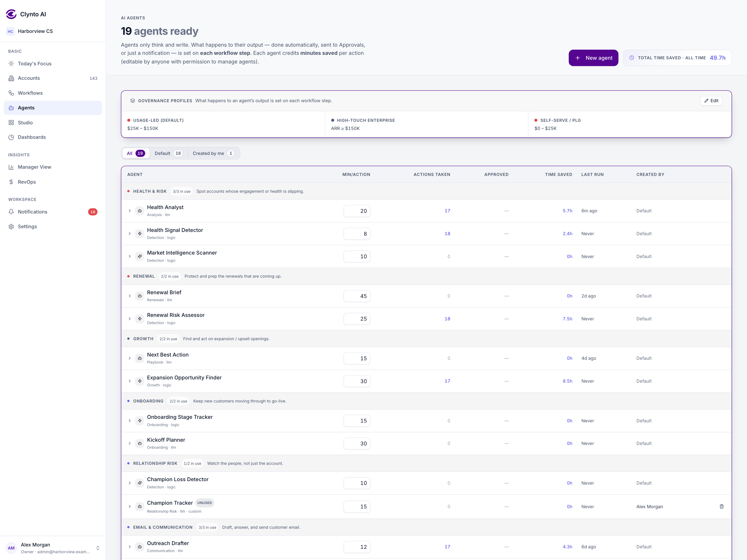Edit the governance profiles
The image size is (747, 560).
point(711,101)
